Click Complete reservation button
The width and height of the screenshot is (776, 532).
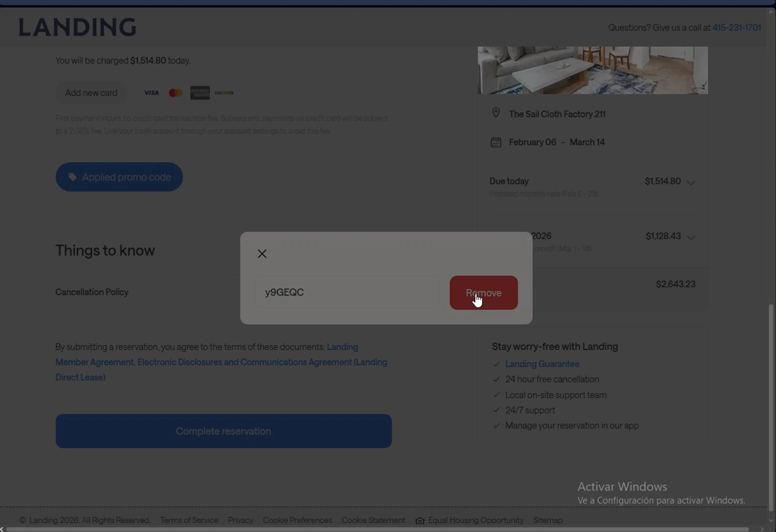pyautogui.click(x=223, y=431)
